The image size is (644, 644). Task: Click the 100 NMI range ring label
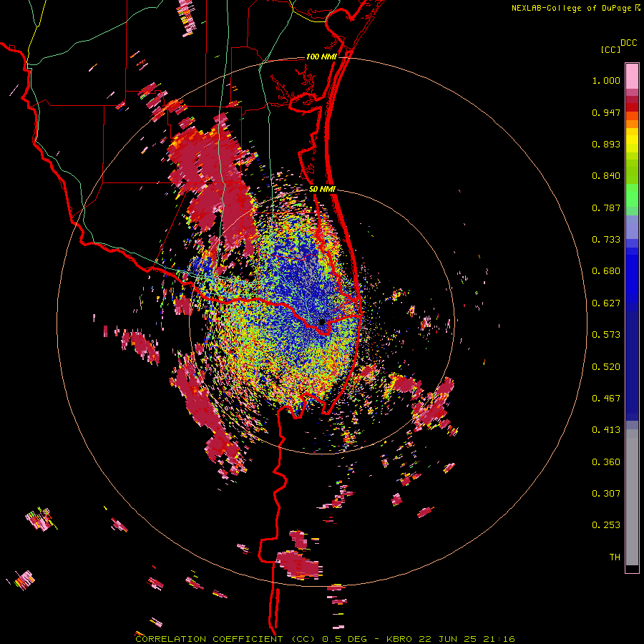tap(321, 57)
